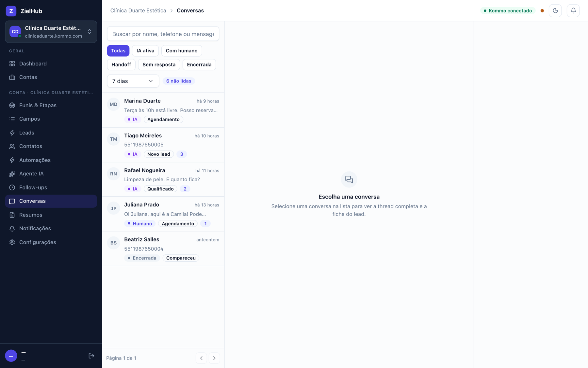
Task: Click the Contas briefcase icon
Action: 12,77
